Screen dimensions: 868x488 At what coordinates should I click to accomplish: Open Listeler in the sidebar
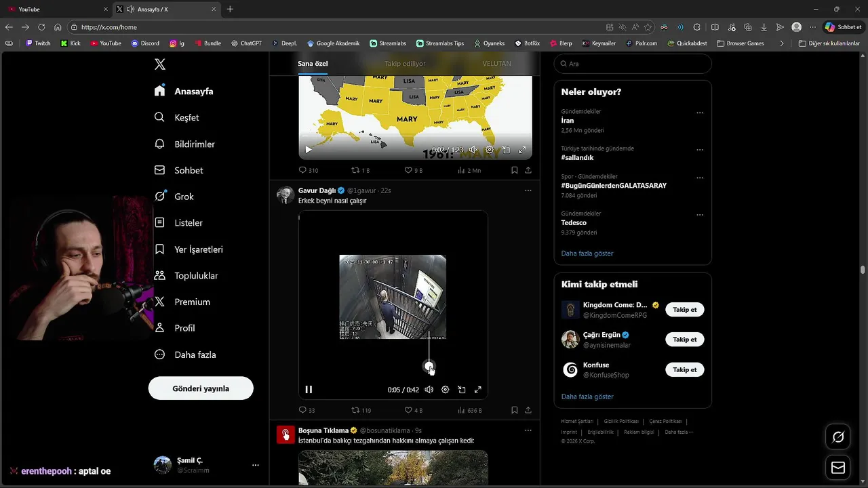(x=179, y=223)
